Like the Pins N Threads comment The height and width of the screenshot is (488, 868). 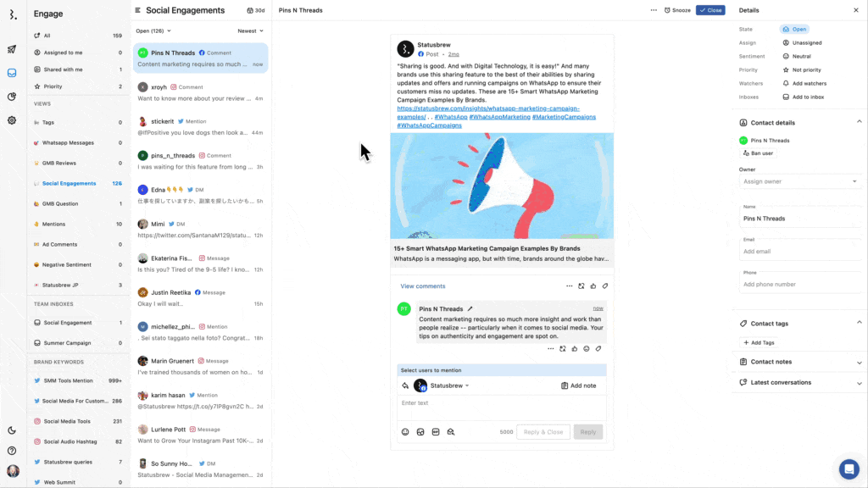point(574,348)
